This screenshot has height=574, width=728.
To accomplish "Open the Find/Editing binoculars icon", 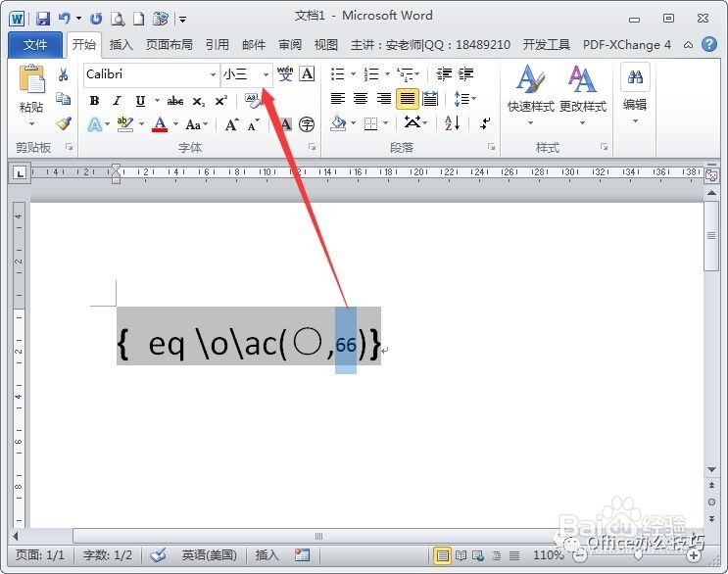I will [x=635, y=77].
